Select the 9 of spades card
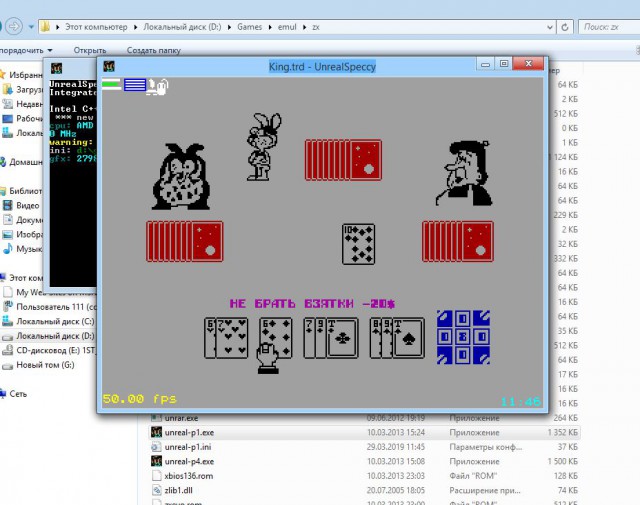The height and width of the screenshot is (505, 640). (386, 338)
